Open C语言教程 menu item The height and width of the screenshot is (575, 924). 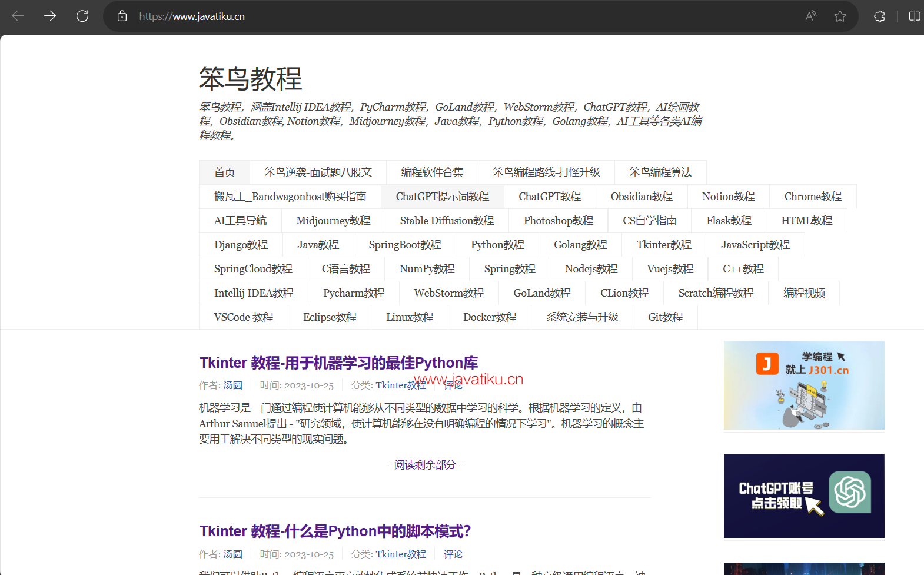point(346,269)
